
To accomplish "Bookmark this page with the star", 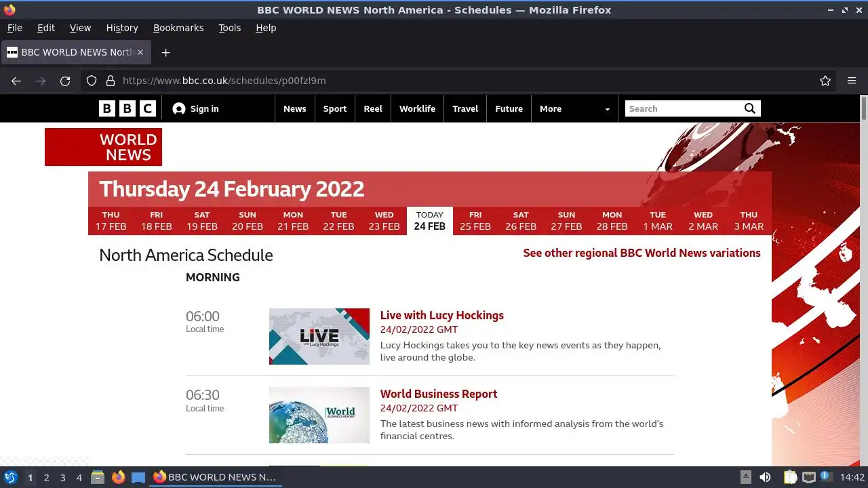I will pyautogui.click(x=825, y=81).
